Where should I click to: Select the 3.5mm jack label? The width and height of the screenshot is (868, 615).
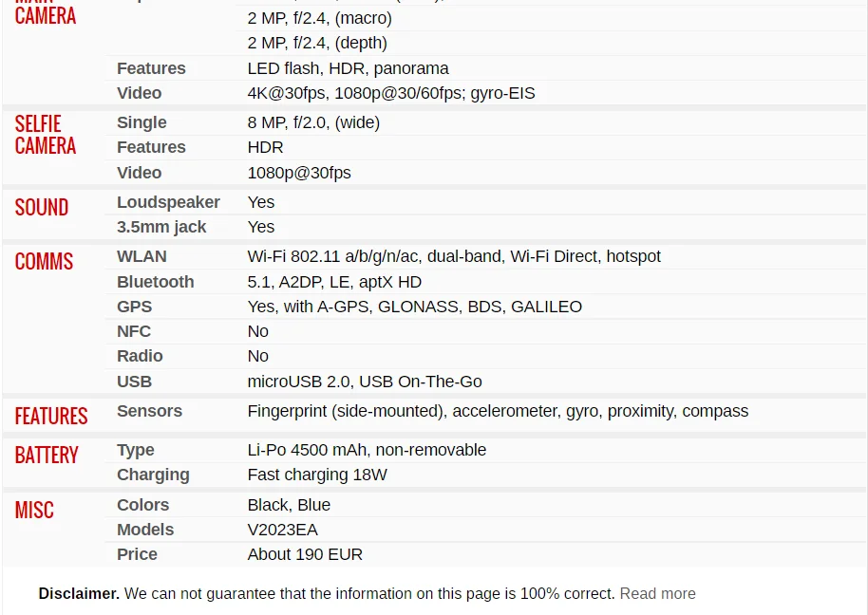click(161, 227)
